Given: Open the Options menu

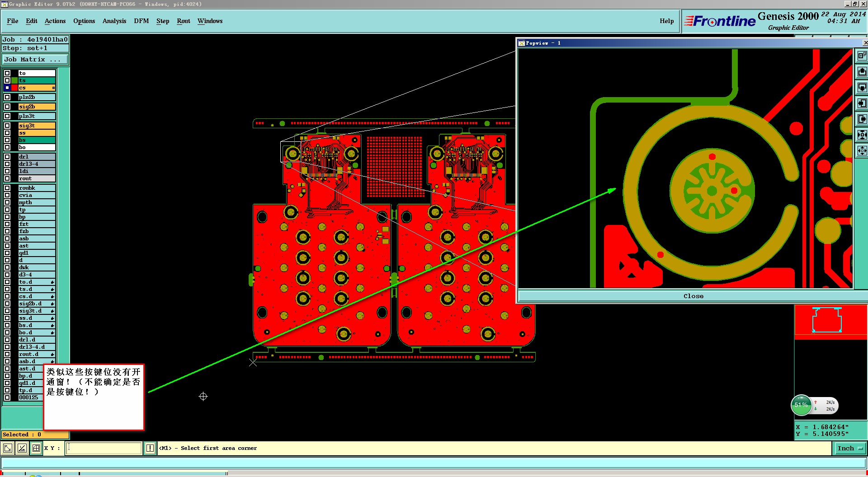Looking at the screenshot, I should pyautogui.click(x=84, y=21).
